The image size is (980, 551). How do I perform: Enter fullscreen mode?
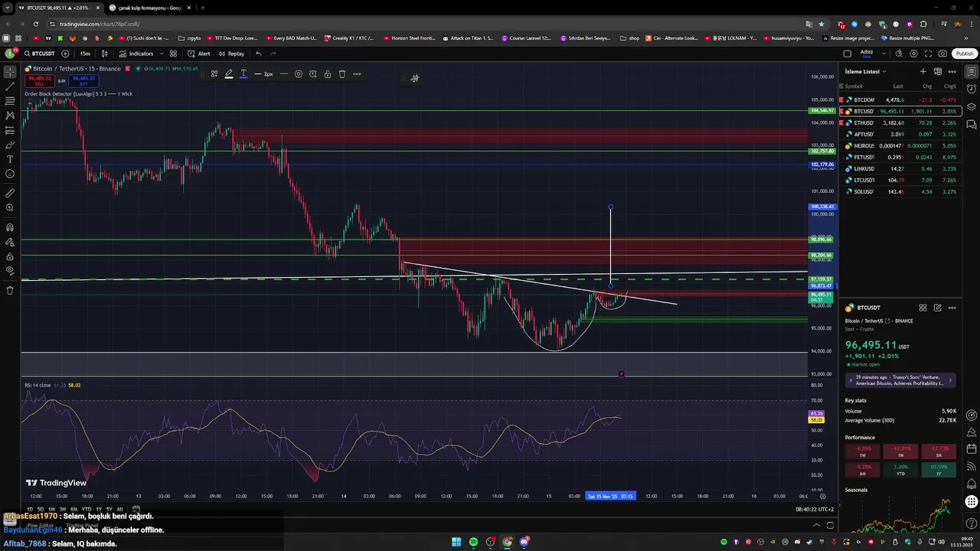(928, 54)
